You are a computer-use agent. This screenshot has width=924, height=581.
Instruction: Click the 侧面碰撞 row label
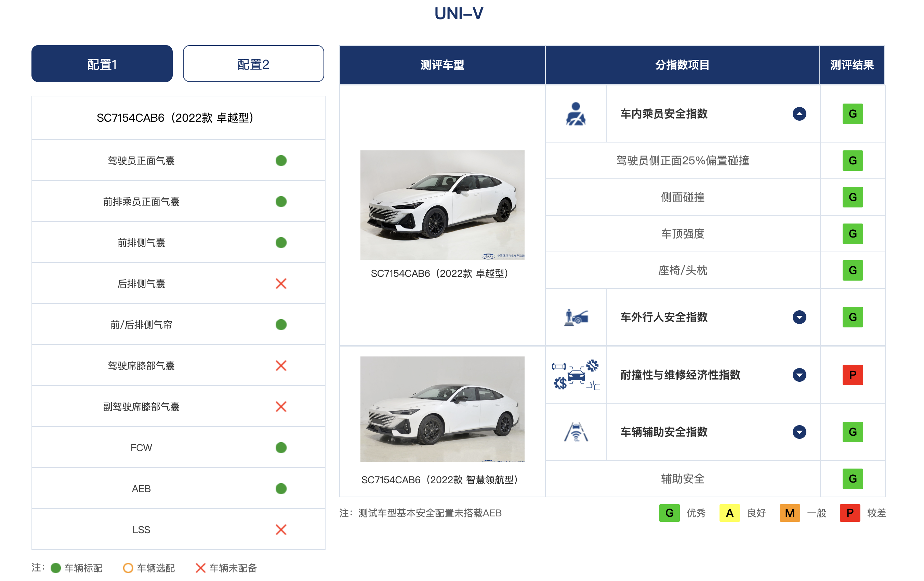[x=683, y=197]
